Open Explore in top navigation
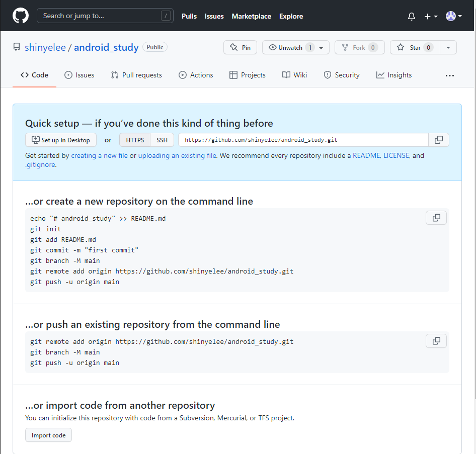This screenshot has width=476, height=454. point(291,17)
